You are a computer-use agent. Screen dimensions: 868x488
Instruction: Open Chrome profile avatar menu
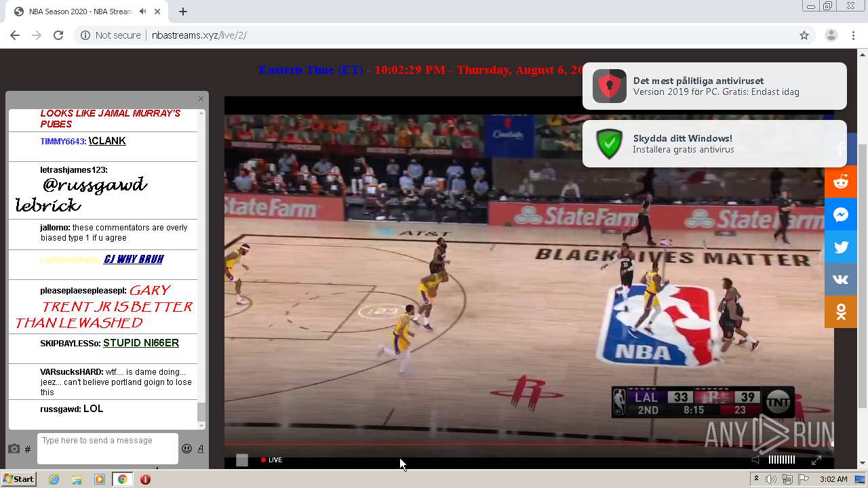click(831, 35)
